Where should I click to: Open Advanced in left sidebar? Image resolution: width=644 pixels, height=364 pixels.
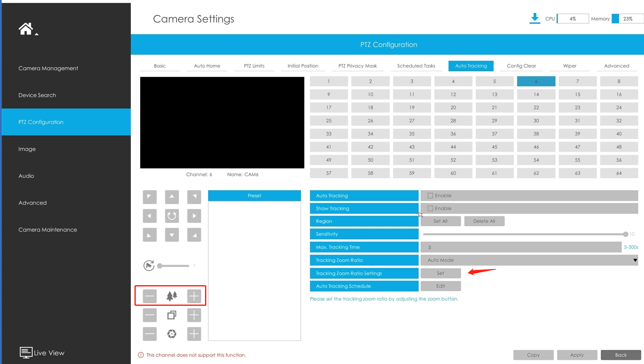click(33, 203)
